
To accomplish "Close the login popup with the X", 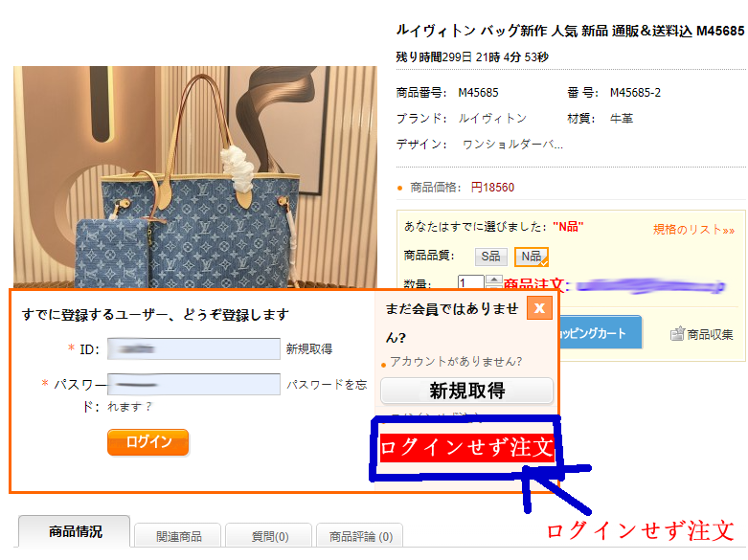I will coord(539,307).
